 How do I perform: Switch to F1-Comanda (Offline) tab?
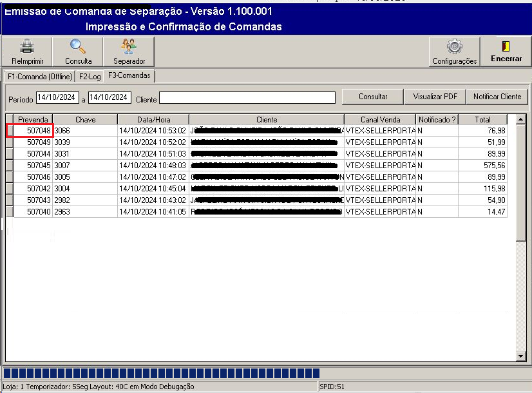point(40,77)
